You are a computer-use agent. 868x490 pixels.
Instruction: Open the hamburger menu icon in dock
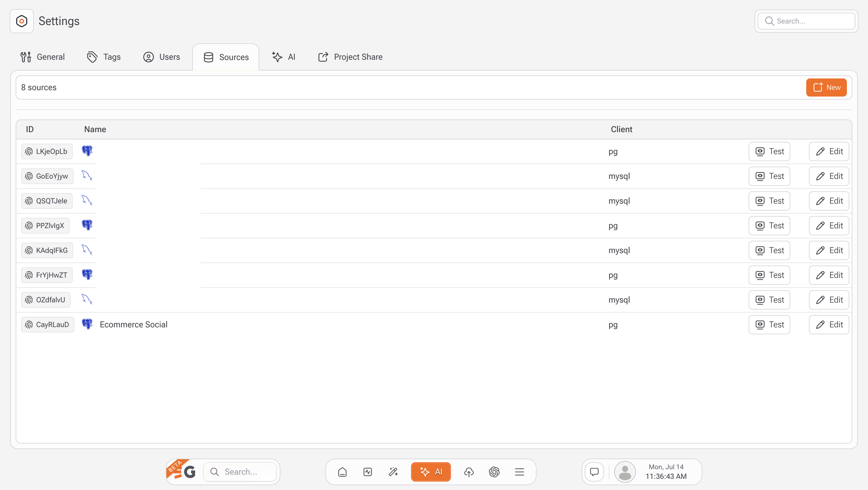pos(519,472)
